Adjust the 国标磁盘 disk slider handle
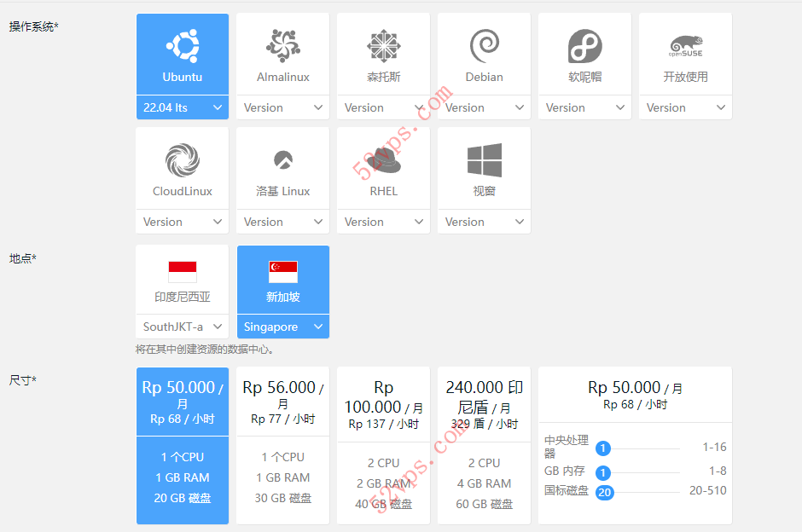This screenshot has height=532, width=802. (605, 493)
